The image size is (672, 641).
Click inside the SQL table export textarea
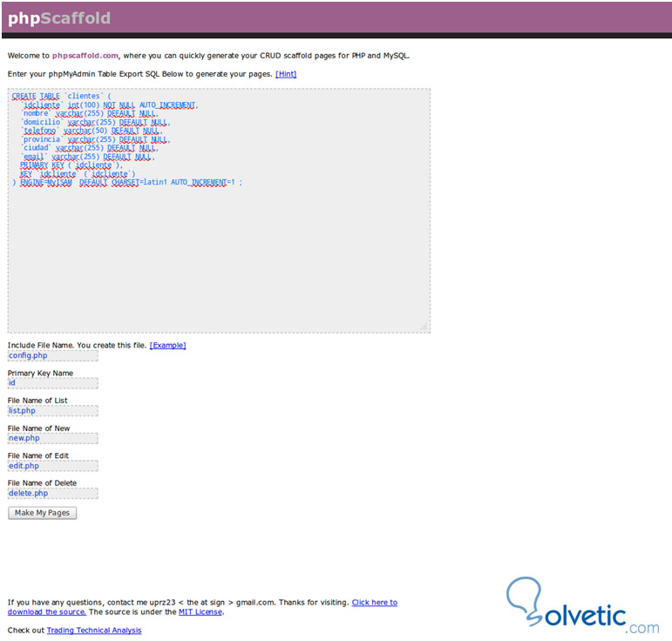point(219,211)
